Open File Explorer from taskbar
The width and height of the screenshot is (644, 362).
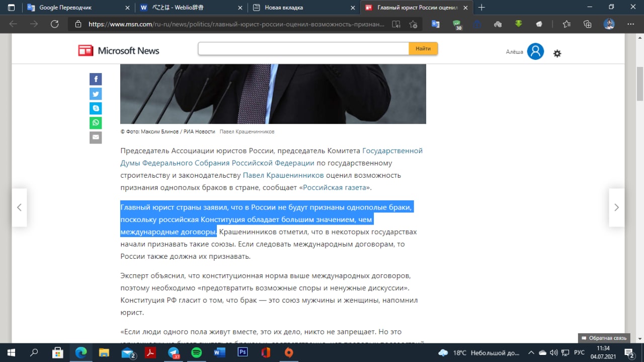pyautogui.click(x=104, y=352)
